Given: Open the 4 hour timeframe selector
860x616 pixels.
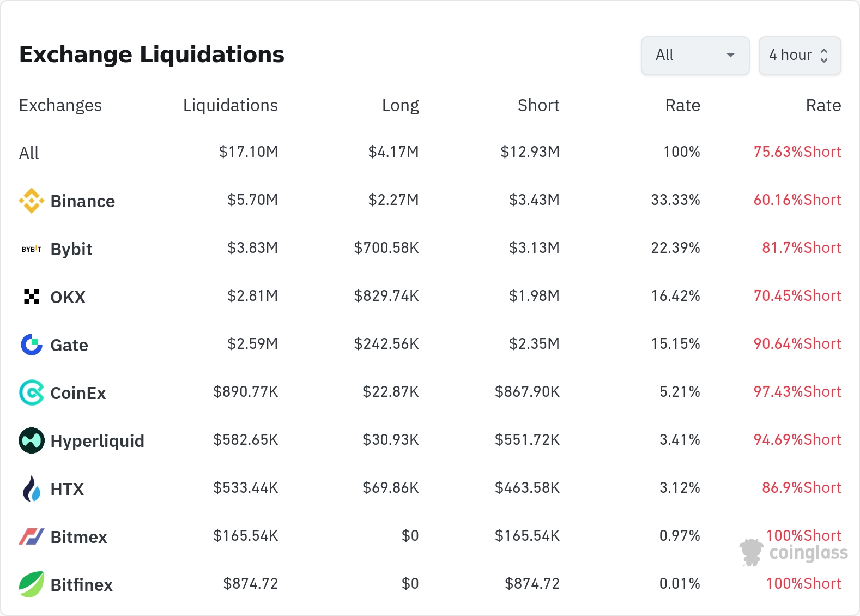Looking at the screenshot, I should pyautogui.click(x=800, y=55).
